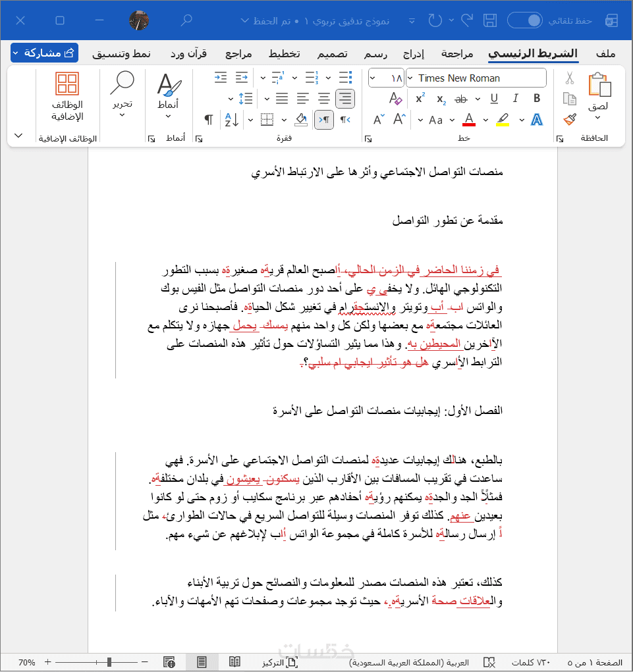Image resolution: width=633 pixels, height=672 pixels.
Task: Switch to رسم Draw tab
Action: tap(375, 53)
